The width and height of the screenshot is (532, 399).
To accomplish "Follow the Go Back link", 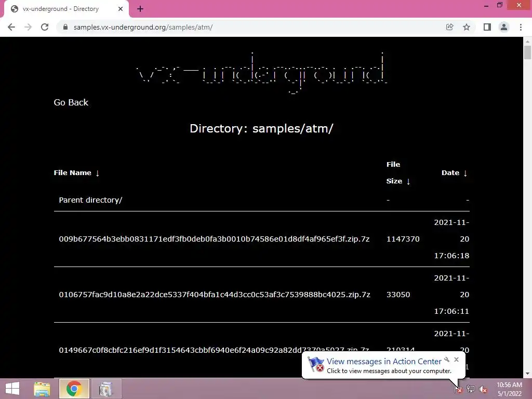I will point(71,102).
